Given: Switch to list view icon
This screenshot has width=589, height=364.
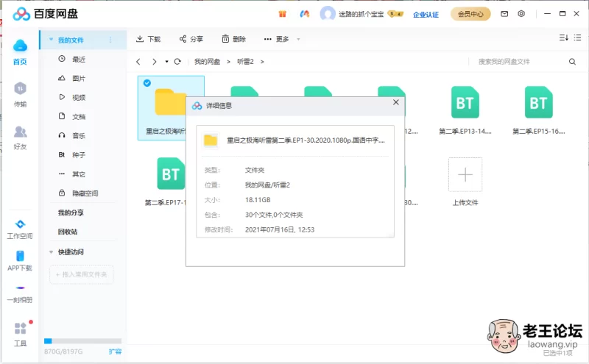Looking at the screenshot, I should [x=577, y=38].
